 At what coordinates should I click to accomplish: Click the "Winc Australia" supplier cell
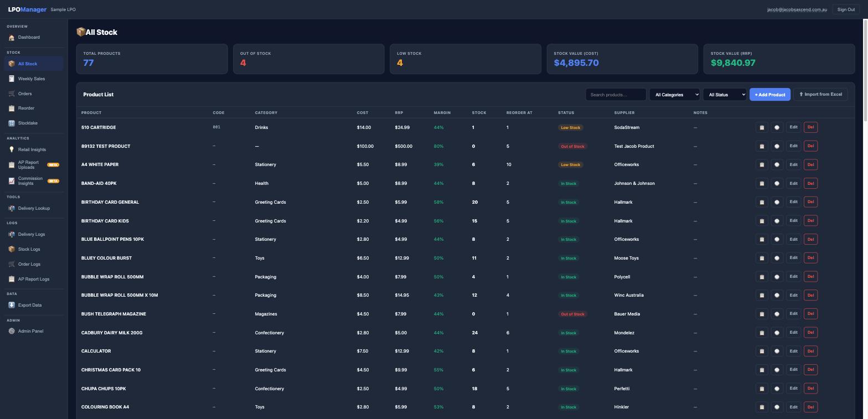click(629, 295)
